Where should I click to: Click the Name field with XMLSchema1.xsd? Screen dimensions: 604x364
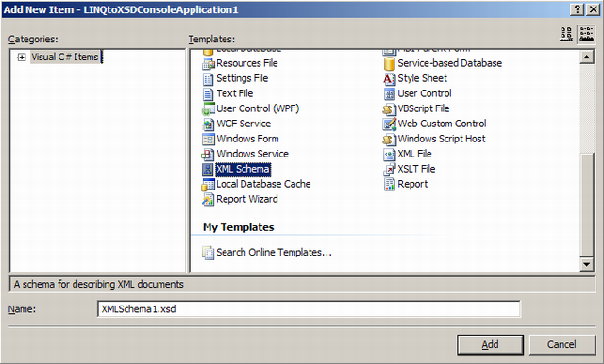point(309,309)
